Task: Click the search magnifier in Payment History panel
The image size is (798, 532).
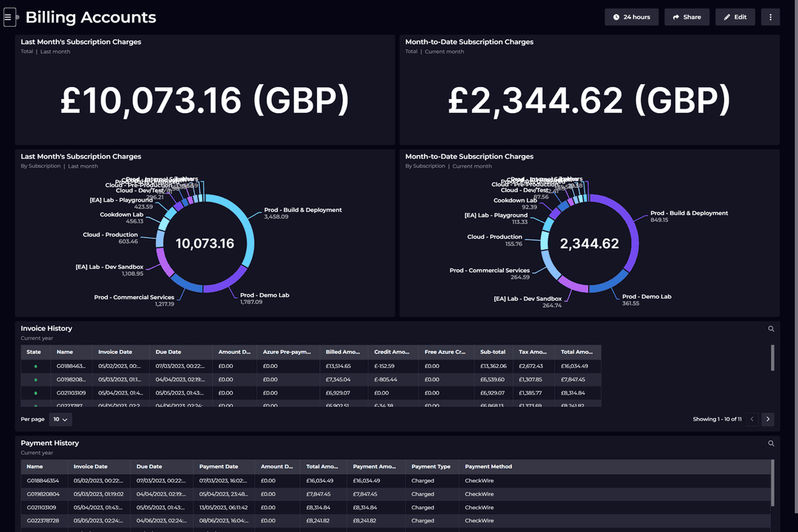Action: click(771, 443)
